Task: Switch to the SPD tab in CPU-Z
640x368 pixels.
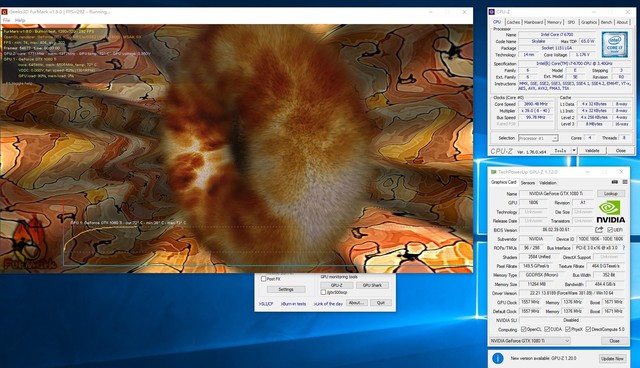Action: point(571,22)
